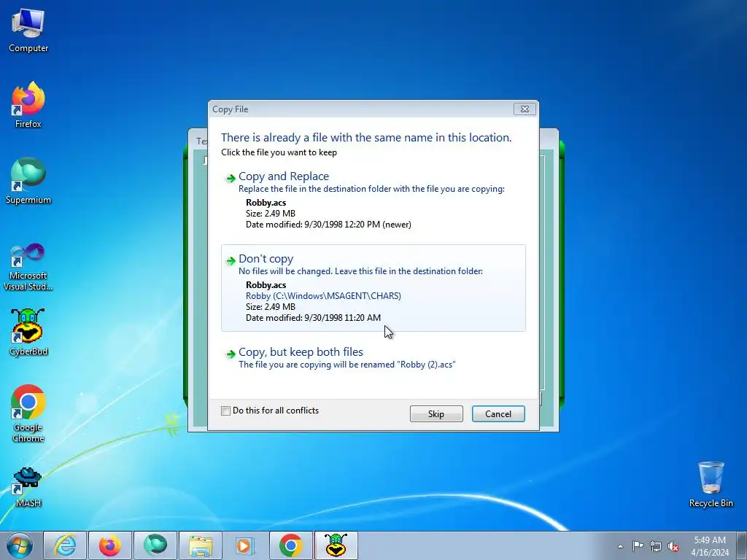Click the Date modified 12:20 PM (newer) text
The height and width of the screenshot is (560, 747).
click(x=328, y=225)
